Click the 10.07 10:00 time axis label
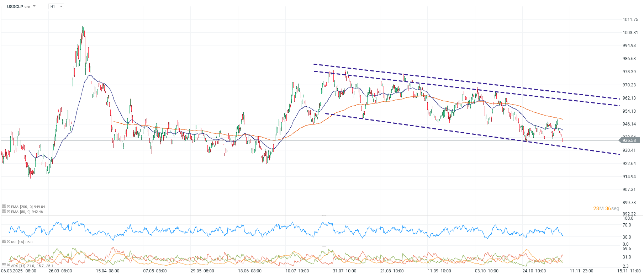 coord(297,271)
